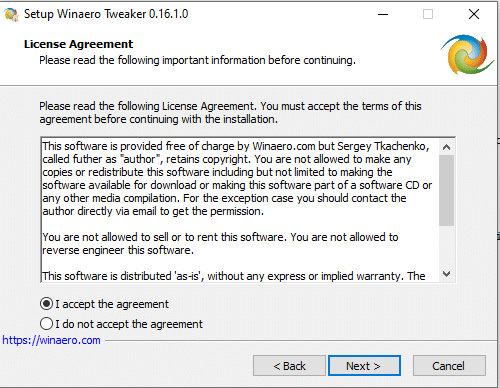This screenshot has width=500, height=388.
Task: Click the license text scroll up arrow
Action: (x=446, y=147)
